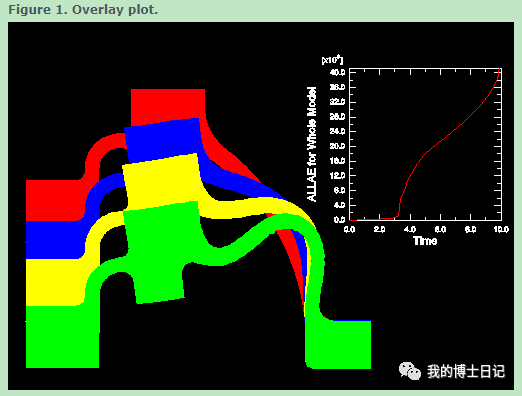This screenshot has width=522, height=396.
Task: Click the 10.0 tick label on the time axis
Action: click(501, 229)
